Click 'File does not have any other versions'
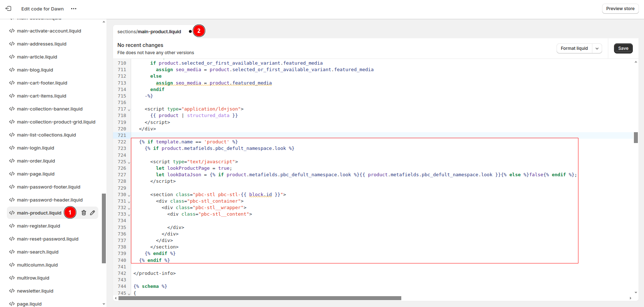Image resolution: width=644 pixels, height=307 pixels. click(x=156, y=53)
